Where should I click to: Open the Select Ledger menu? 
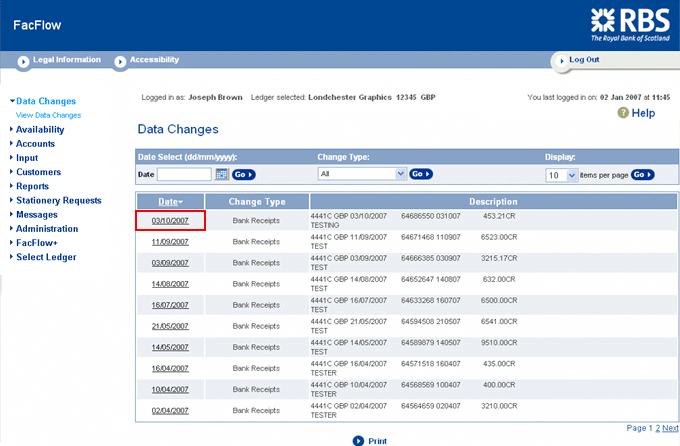pyautogui.click(x=46, y=257)
